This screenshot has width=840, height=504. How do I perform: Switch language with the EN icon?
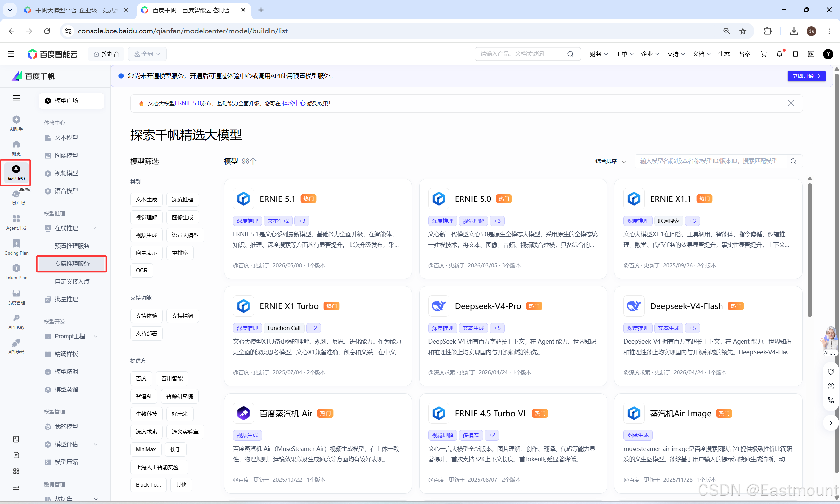tap(811, 54)
